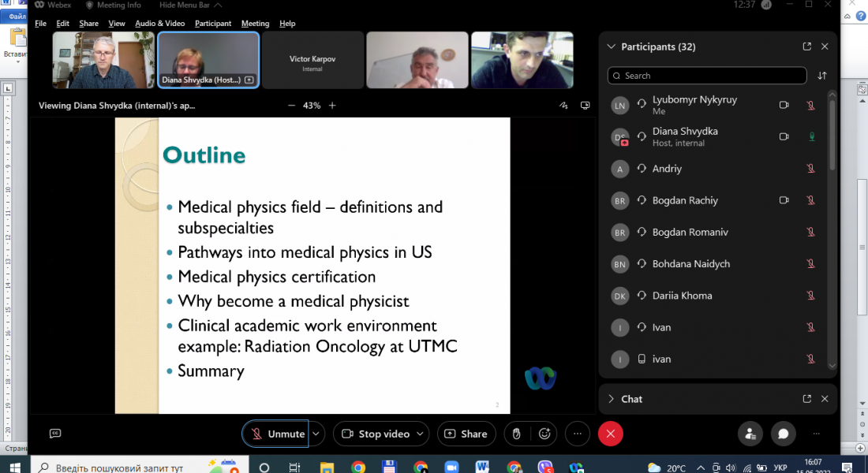This screenshot has width=868, height=473.
Task: Toggle Lyubomyr Nykyruy's muted microphone icon
Action: point(810,106)
